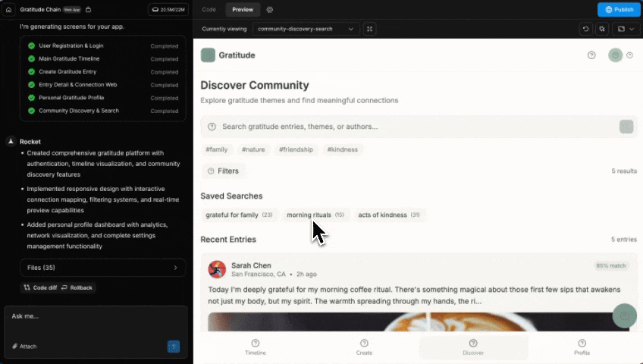Click the green check for Create Gratitude Entry
This screenshot has height=364, width=643.
(31, 72)
